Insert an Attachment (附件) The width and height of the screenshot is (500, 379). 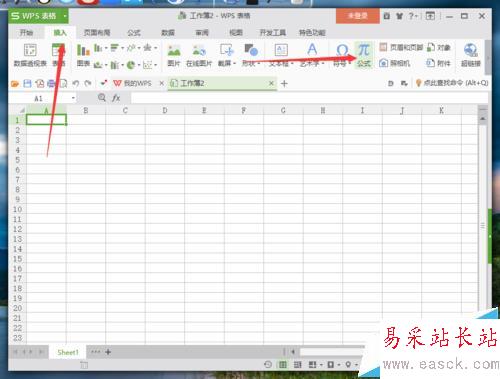(x=439, y=63)
